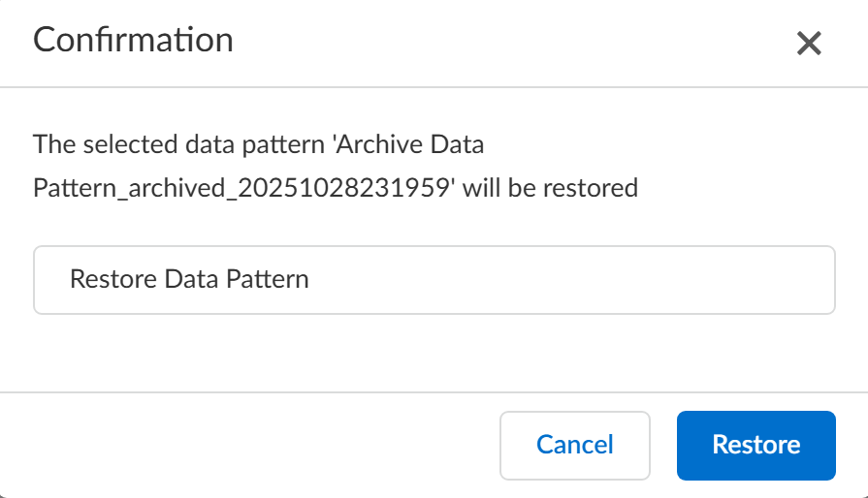The image size is (868, 498).
Task: Place cursor in the comment input box
Action: [434, 280]
